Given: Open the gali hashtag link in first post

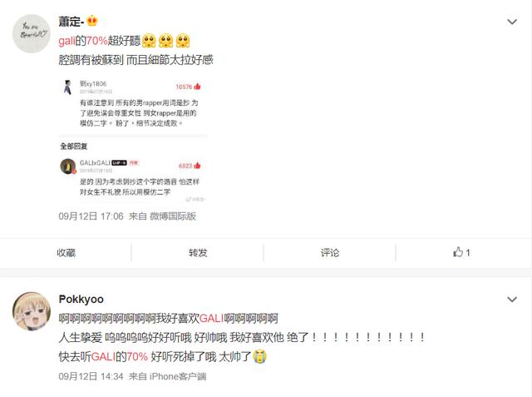Looking at the screenshot, I should click(66, 41).
